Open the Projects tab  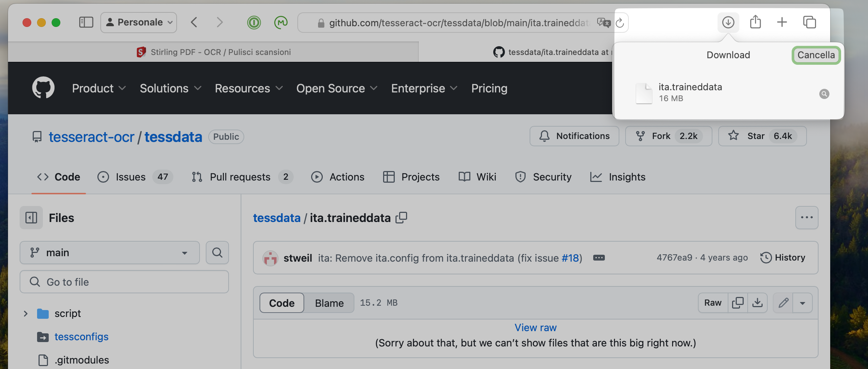(x=411, y=177)
